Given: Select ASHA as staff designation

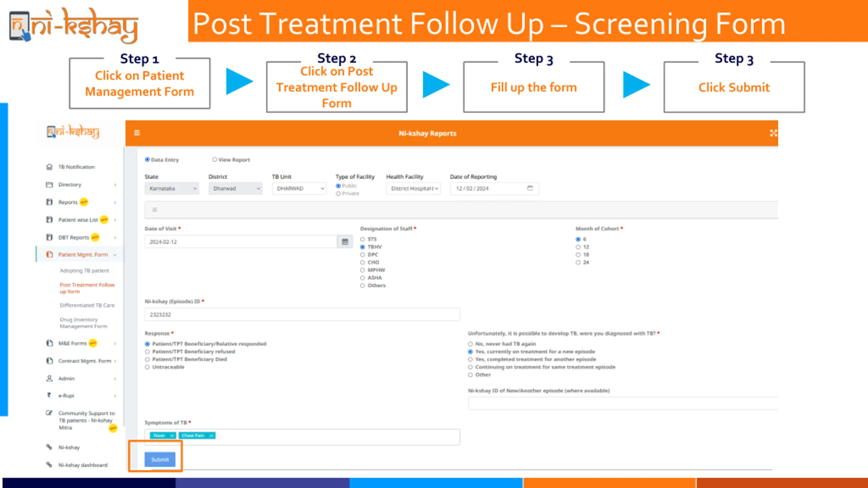Looking at the screenshot, I should pos(362,278).
